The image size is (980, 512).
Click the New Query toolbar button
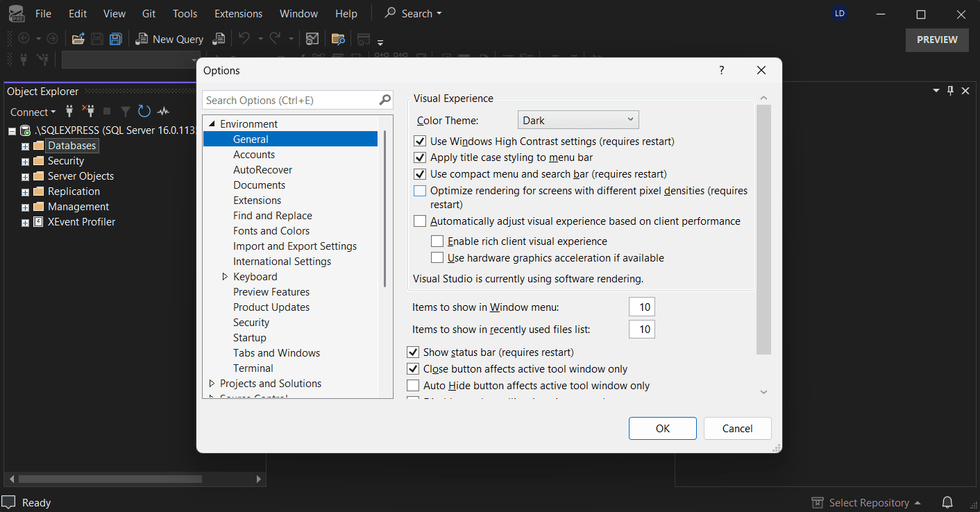tap(169, 39)
